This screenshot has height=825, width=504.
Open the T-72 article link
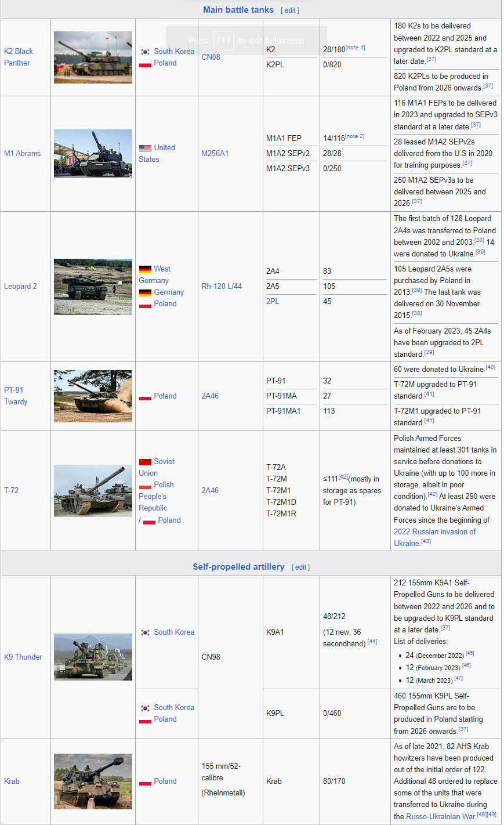[12, 490]
